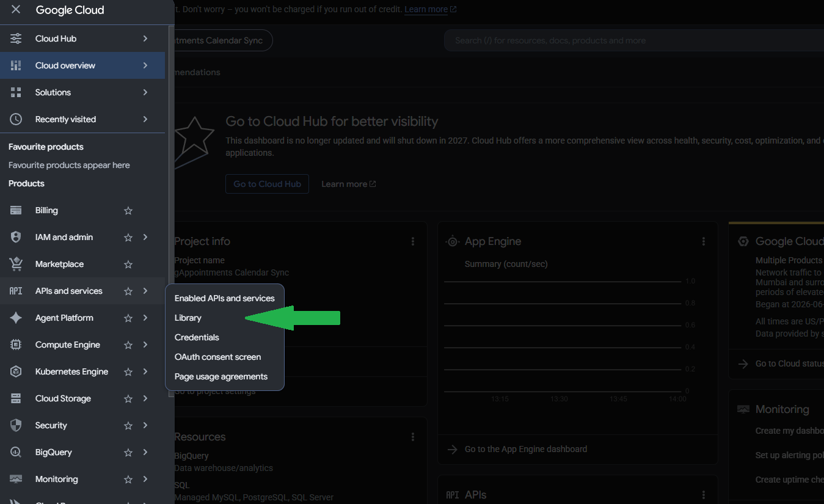
Task: Click the Cloud overview dashboard icon
Action: (16, 65)
